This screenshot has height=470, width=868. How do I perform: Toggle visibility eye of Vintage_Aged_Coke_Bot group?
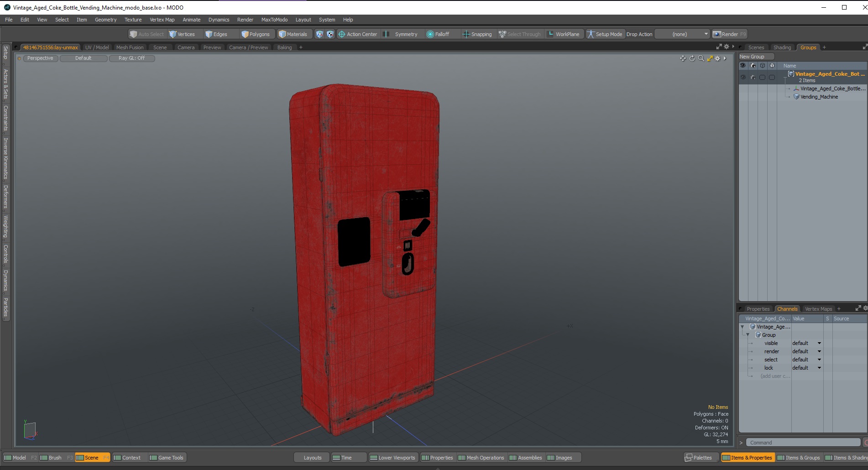point(743,77)
